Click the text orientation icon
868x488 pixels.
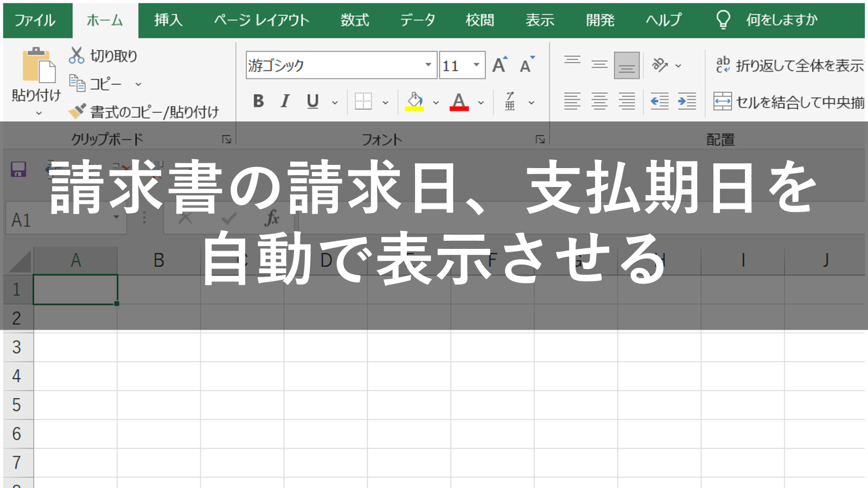(x=660, y=65)
